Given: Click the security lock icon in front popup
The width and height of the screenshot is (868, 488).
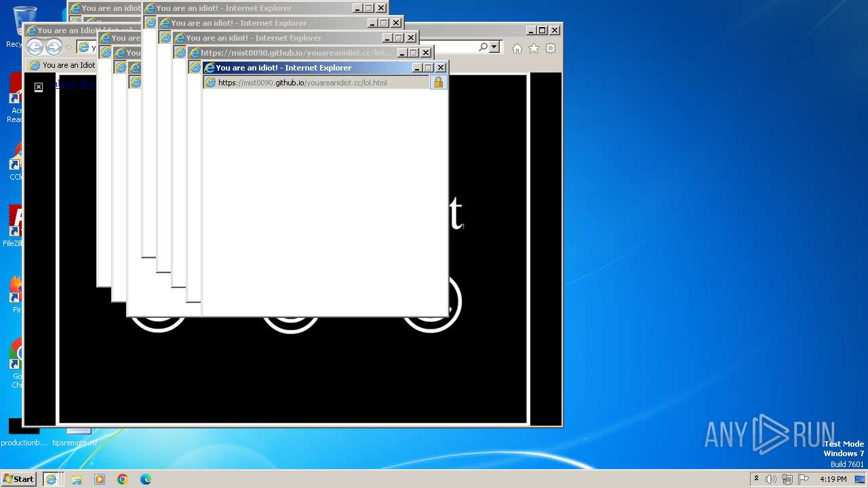Looking at the screenshot, I should click(x=438, y=83).
